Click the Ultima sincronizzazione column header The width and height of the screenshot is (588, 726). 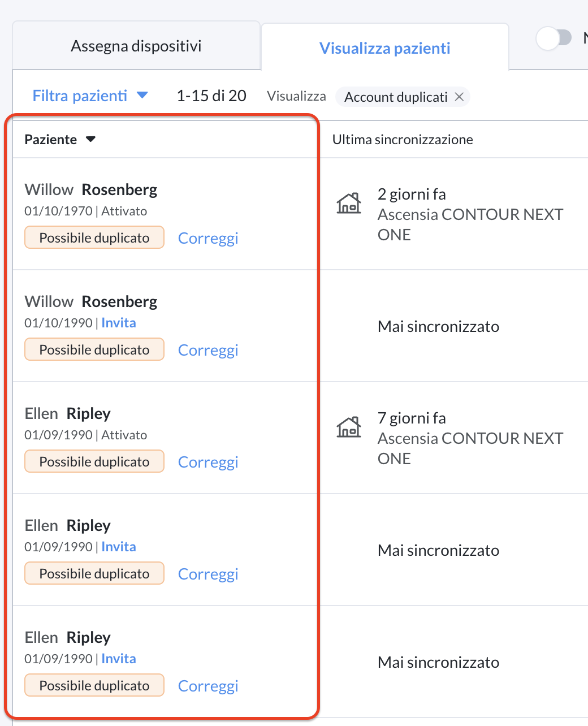tap(403, 140)
